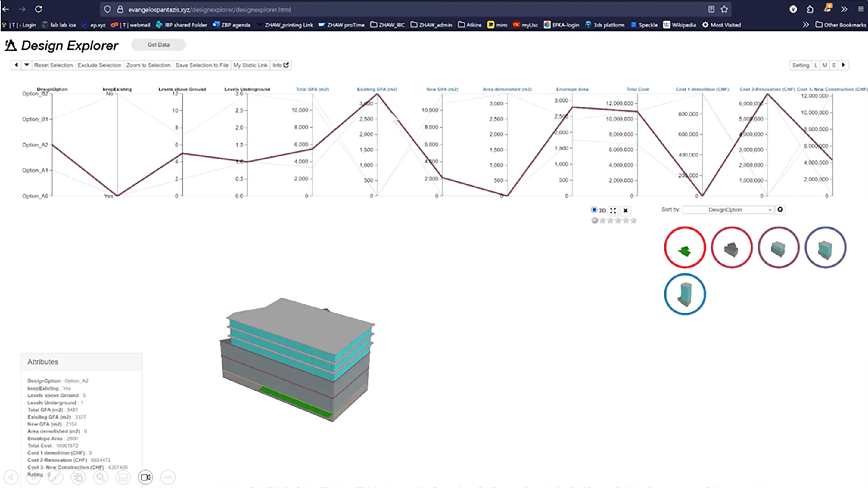Open the Speckle bookmark
Screen dimensions: 868x488
(644, 25)
